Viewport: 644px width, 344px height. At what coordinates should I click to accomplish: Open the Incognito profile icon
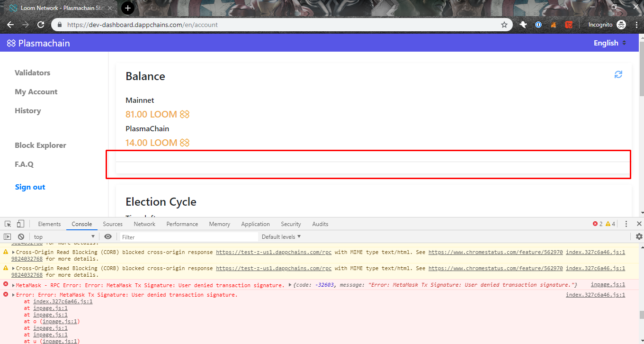pyautogui.click(x=620, y=24)
